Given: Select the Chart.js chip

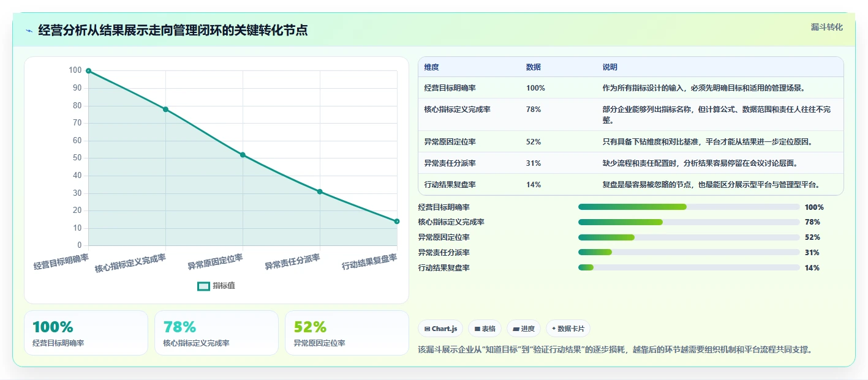Looking at the screenshot, I should click(x=441, y=329).
